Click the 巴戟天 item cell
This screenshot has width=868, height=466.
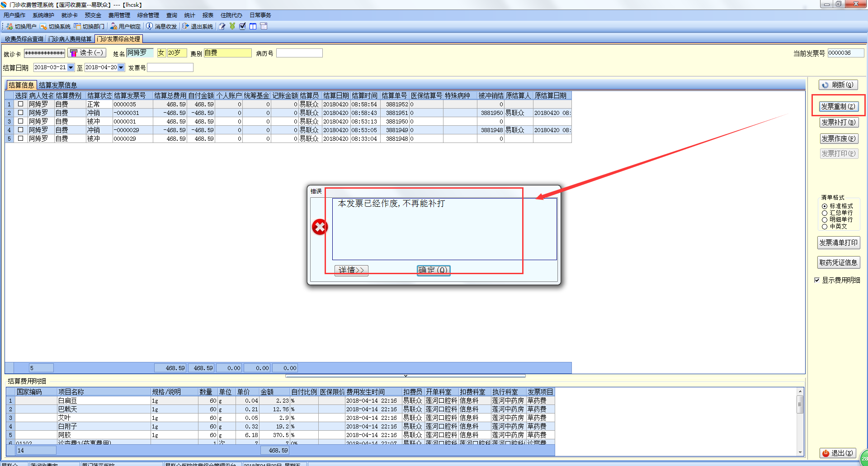tap(104, 409)
